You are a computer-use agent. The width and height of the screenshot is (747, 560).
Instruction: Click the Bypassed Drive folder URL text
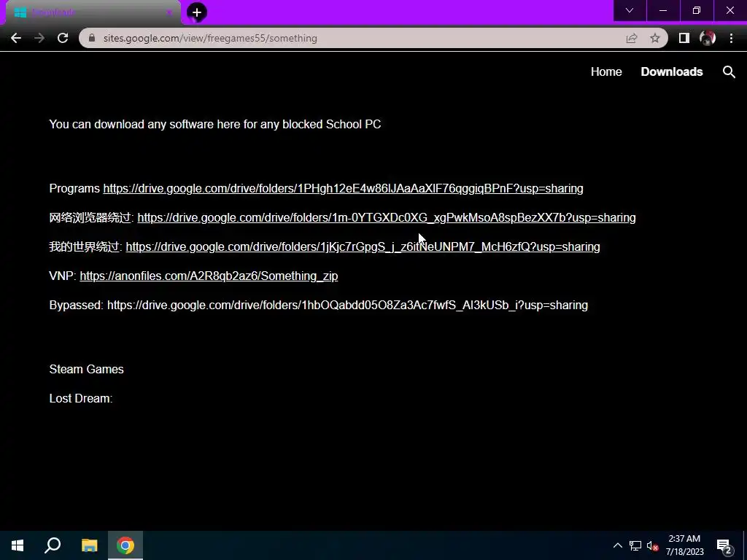(347, 306)
